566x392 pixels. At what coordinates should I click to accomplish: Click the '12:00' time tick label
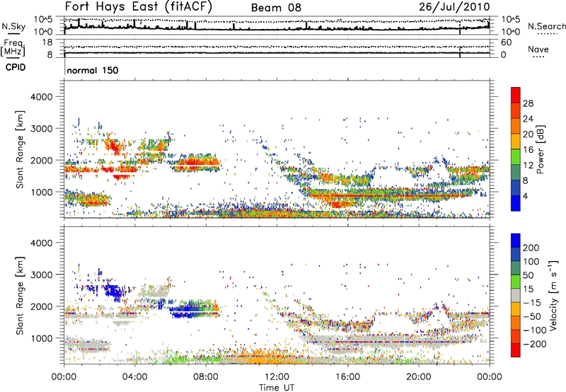(x=277, y=377)
